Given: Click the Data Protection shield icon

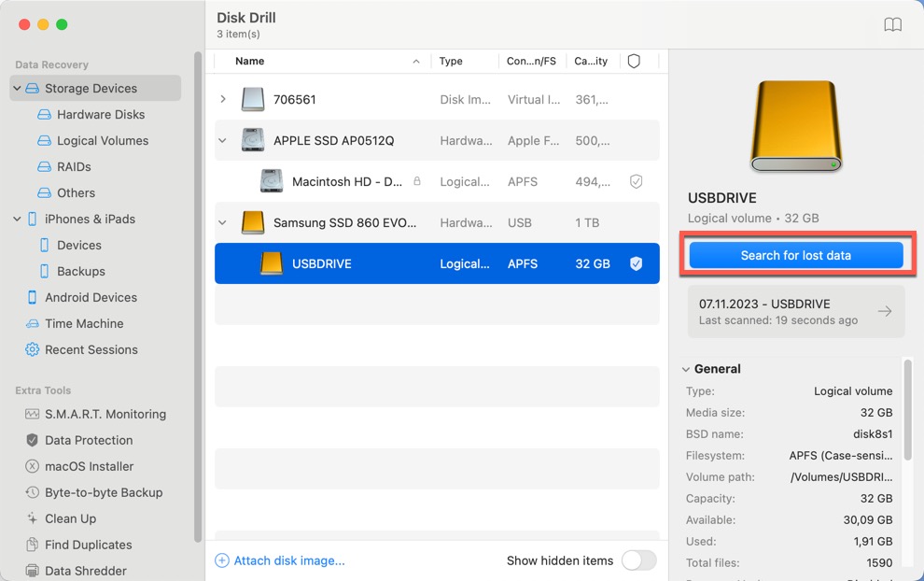Looking at the screenshot, I should click(33, 440).
